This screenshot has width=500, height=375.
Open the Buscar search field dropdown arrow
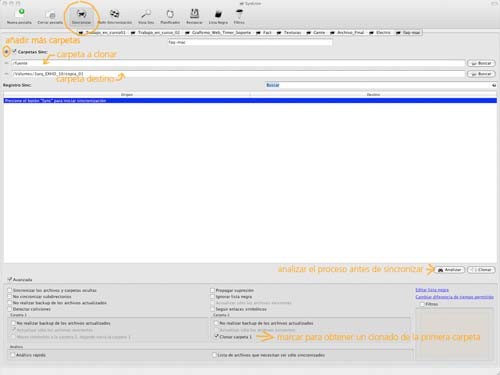(494, 85)
